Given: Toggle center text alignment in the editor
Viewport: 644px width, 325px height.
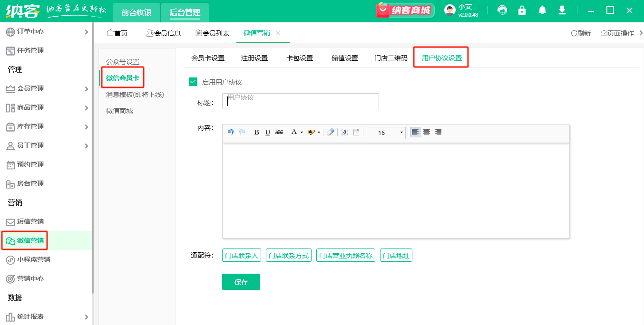Looking at the screenshot, I should click(x=426, y=132).
